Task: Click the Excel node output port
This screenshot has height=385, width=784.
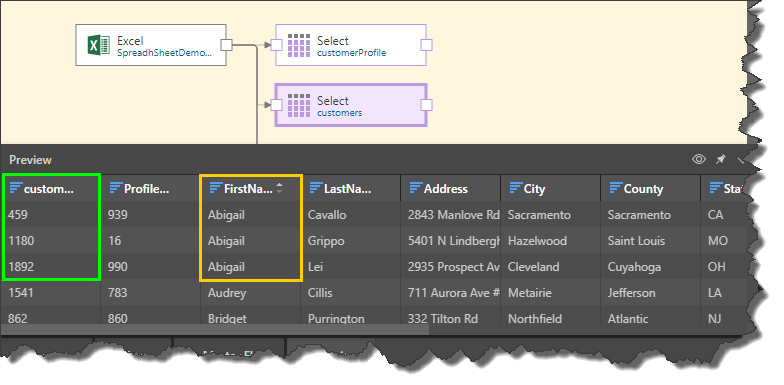Action: pyautogui.click(x=226, y=45)
